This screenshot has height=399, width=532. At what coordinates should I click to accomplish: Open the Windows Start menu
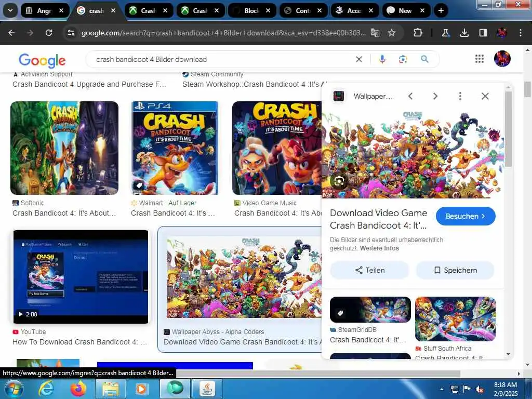pos(13,389)
